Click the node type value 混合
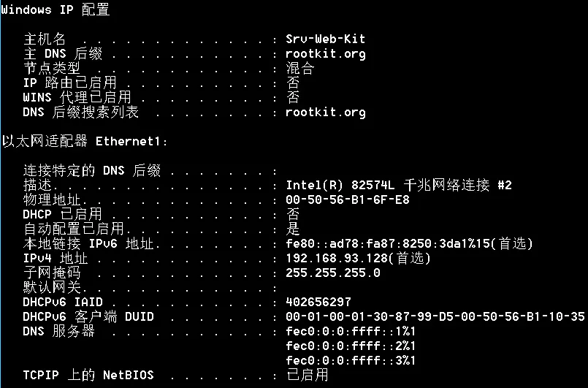588x388 pixels. point(299,68)
